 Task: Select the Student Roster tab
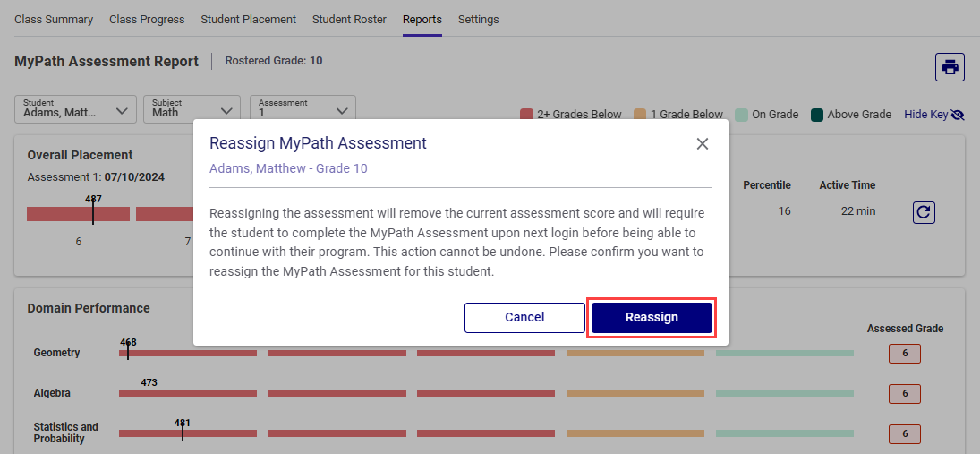tap(349, 20)
